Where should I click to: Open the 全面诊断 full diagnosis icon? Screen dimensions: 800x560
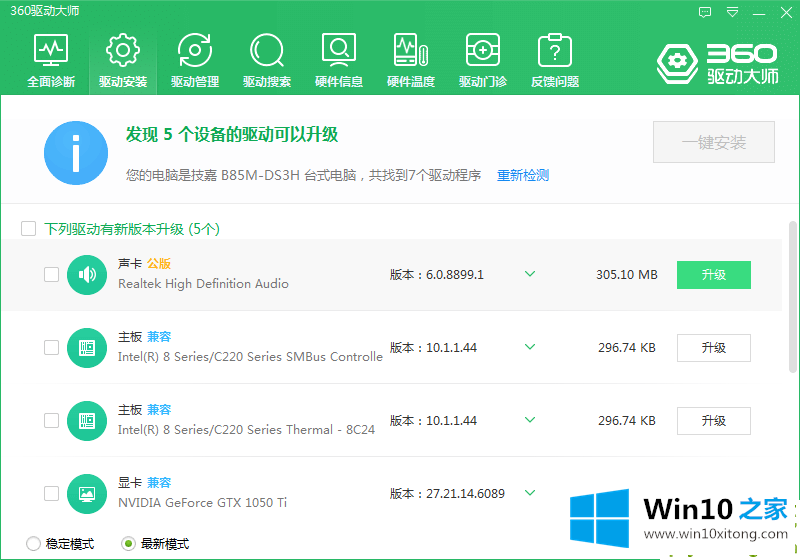click(x=51, y=50)
